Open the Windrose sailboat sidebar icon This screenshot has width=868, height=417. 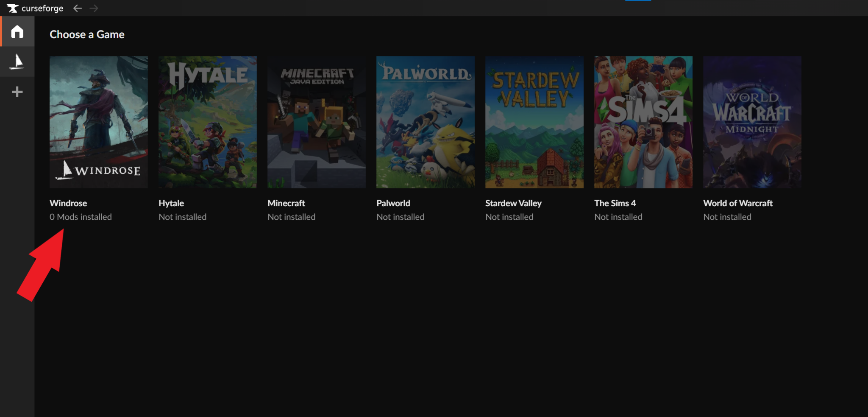[17, 62]
